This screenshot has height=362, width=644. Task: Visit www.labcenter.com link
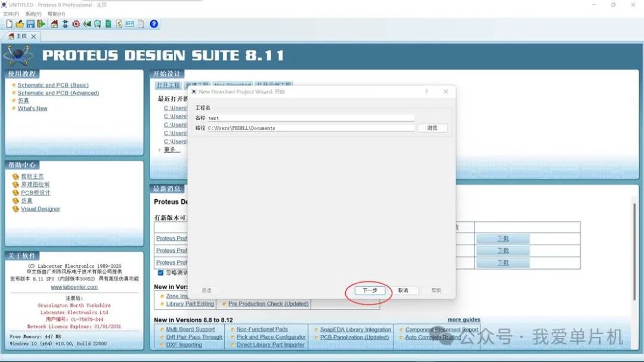pos(75,287)
